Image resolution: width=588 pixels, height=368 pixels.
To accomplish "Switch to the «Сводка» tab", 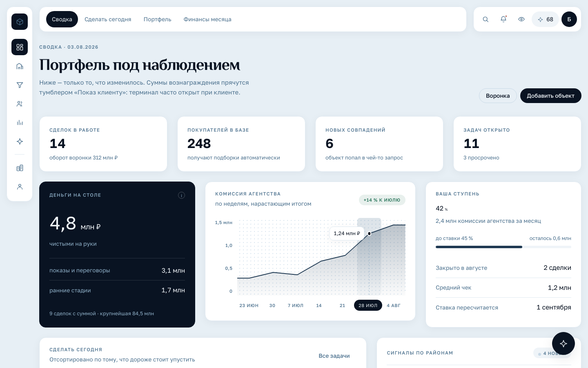I will pos(62,19).
